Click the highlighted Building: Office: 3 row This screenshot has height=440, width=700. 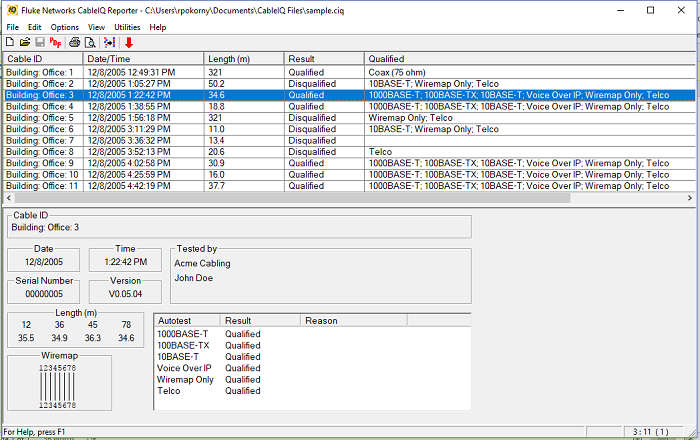click(x=350, y=95)
